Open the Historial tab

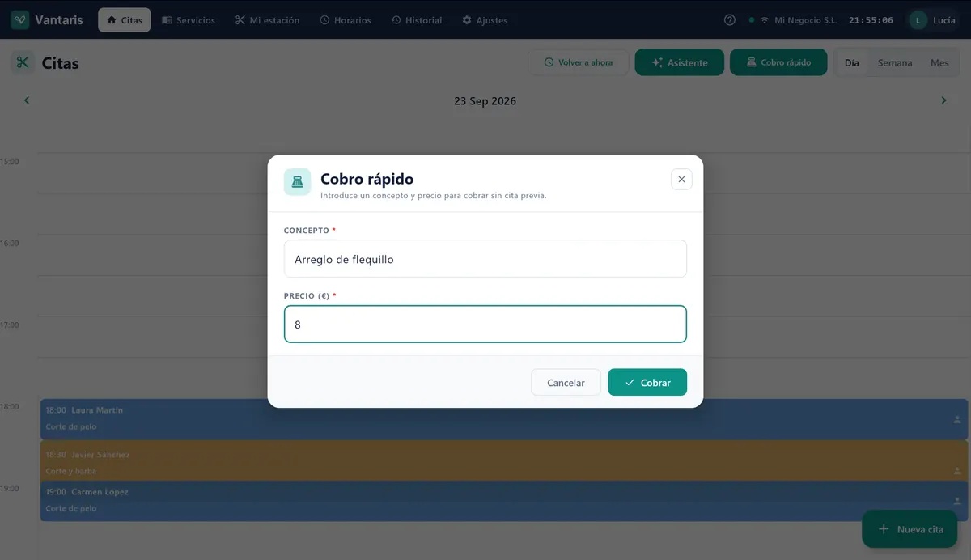point(417,20)
